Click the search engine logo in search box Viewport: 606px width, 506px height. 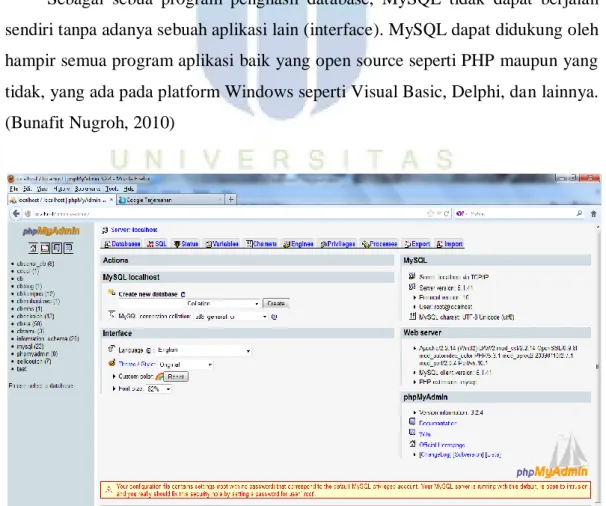coord(460,213)
